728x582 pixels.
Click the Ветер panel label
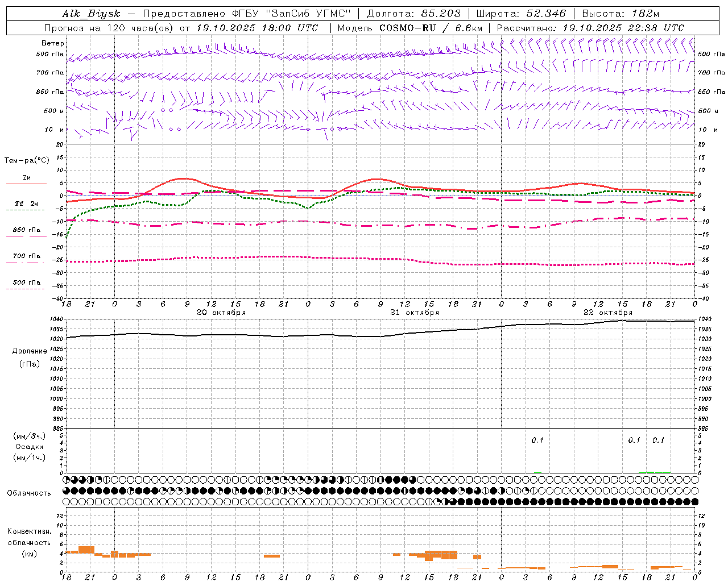pos(53,43)
